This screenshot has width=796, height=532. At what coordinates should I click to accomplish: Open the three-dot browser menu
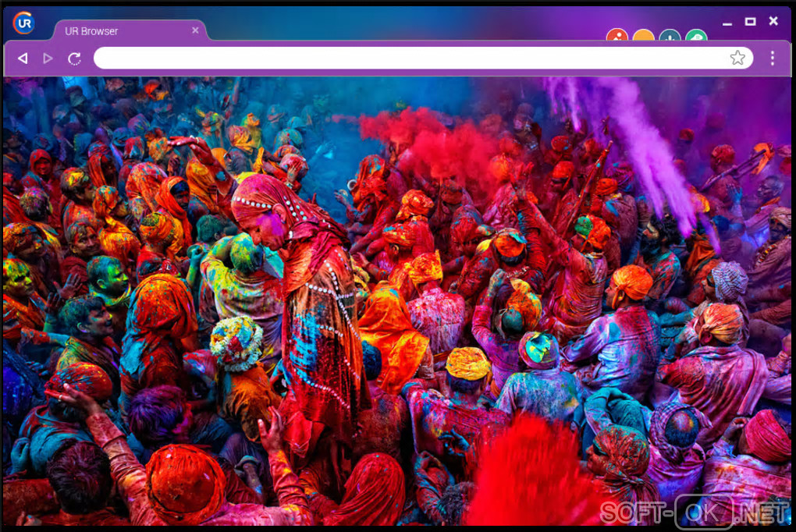[772, 58]
